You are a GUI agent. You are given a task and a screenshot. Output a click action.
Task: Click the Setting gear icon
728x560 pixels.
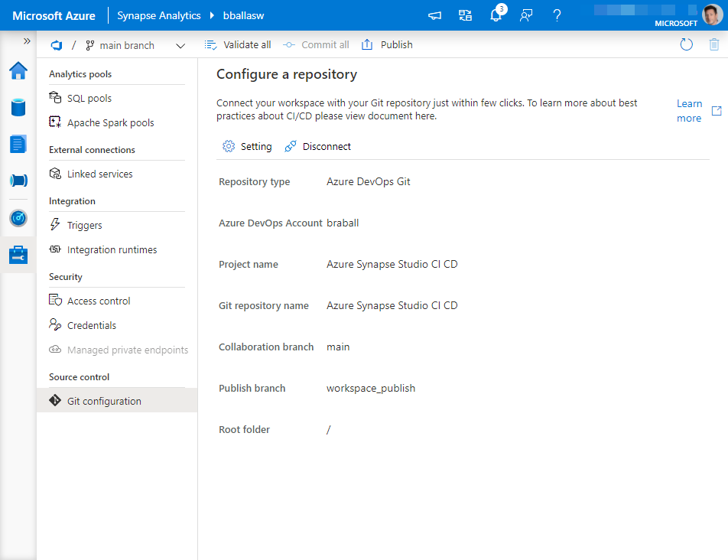point(229,146)
